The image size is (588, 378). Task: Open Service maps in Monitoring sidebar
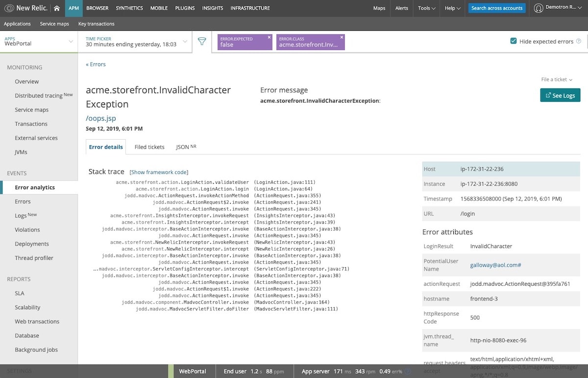tap(32, 110)
